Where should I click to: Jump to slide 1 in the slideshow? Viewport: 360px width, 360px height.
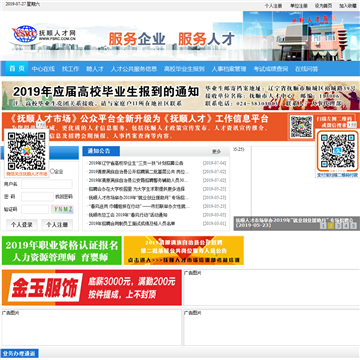[x=323, y=226]
